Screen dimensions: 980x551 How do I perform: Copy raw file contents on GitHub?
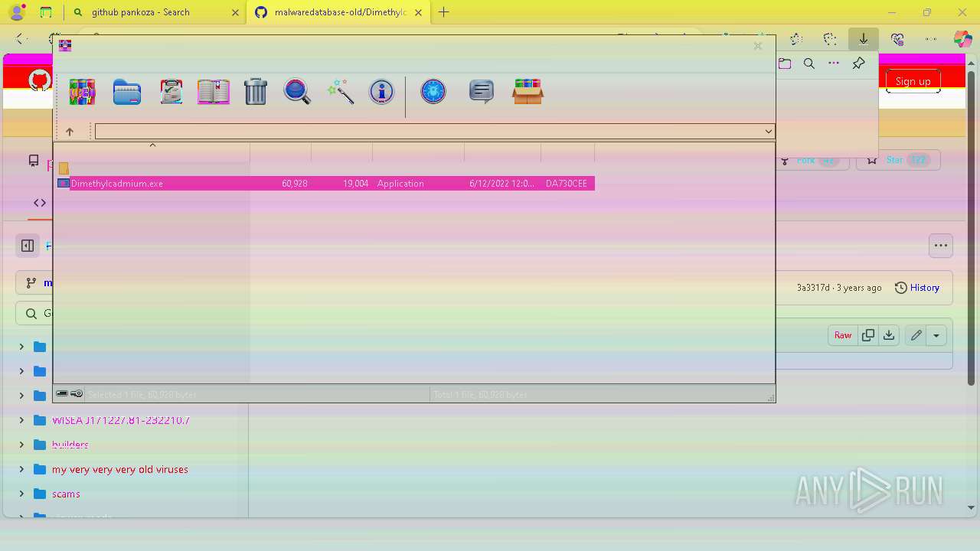point(868,335)
